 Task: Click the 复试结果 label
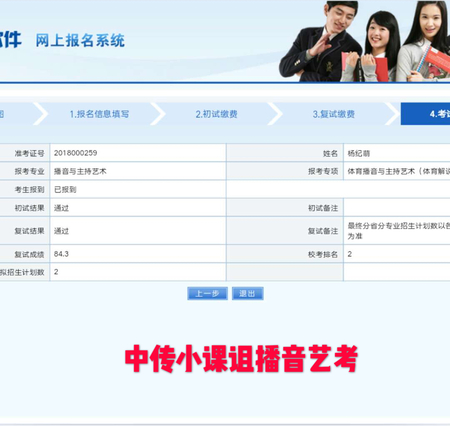tap(29, 231)
